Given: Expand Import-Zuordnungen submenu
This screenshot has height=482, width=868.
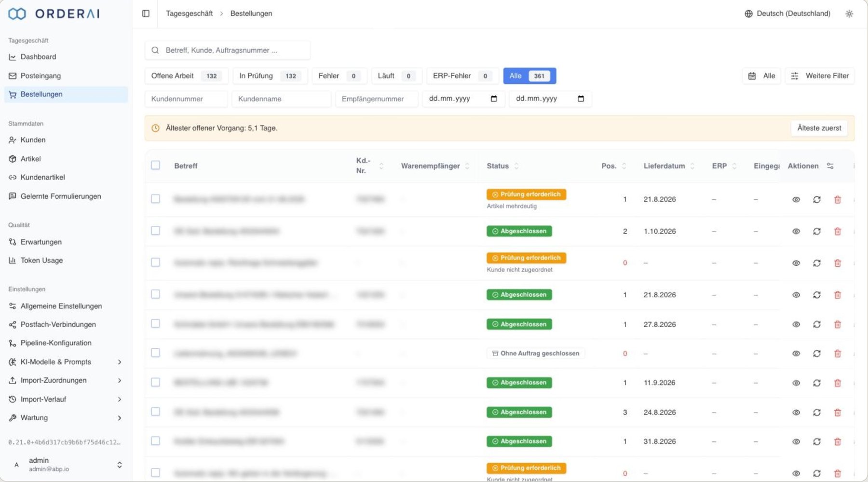Looking at the screenshot, I should tap(66, 381).
